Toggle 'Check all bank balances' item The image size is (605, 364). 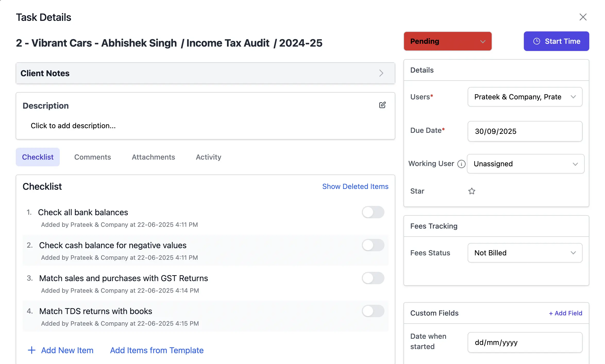point(373,212)
